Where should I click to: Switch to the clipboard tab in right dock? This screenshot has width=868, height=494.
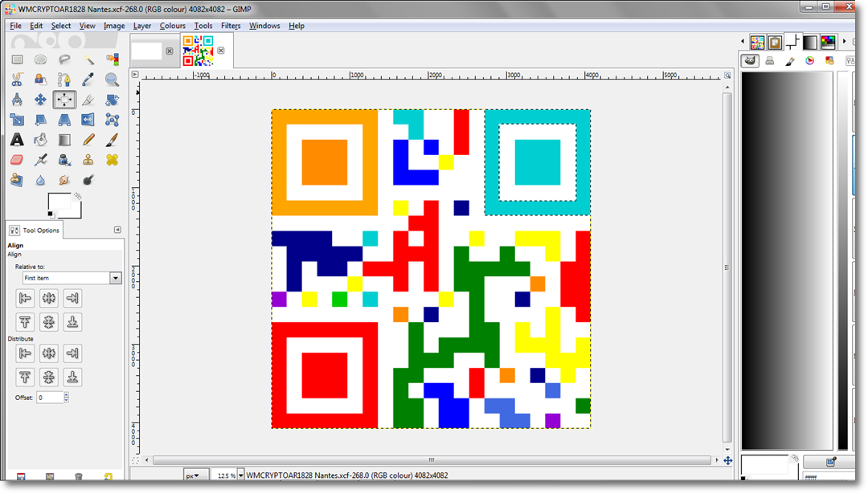click(x=775, y=42)
